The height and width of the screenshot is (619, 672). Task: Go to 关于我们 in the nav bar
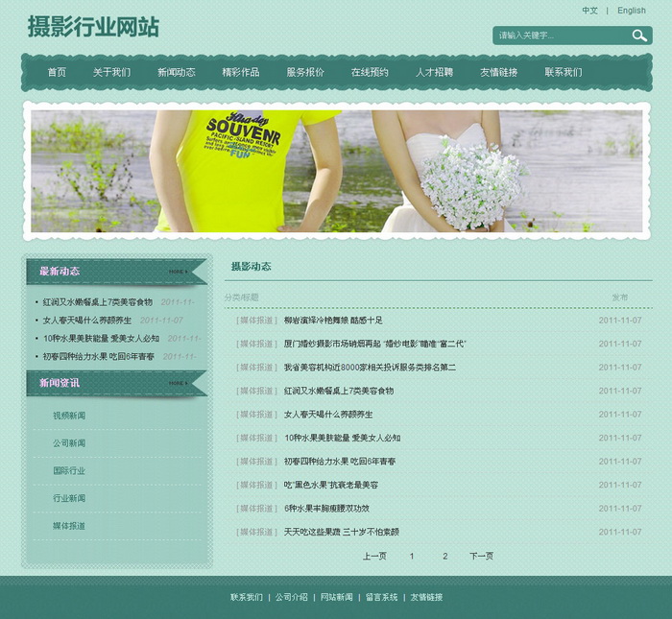111,72
